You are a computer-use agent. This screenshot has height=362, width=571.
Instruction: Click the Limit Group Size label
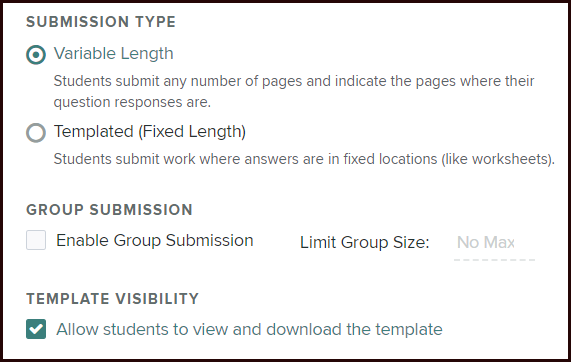coord(365,243)
